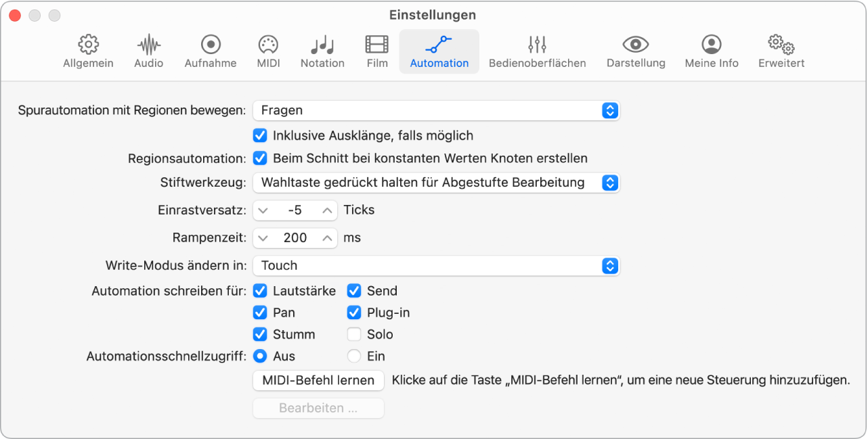
Task: Select the Audio settings icon
Action: [x=148, y=51]
